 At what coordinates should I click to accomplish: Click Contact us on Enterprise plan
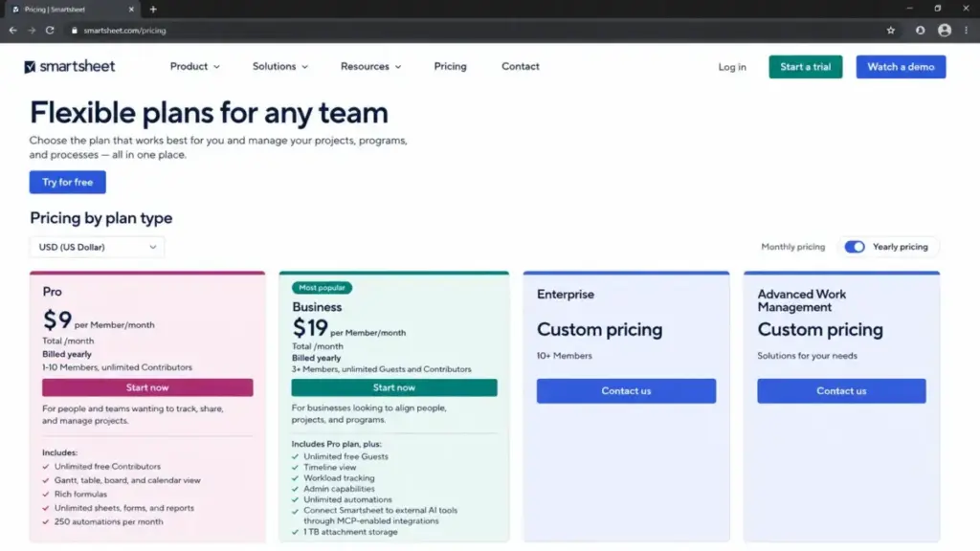(x=626, y=391)
